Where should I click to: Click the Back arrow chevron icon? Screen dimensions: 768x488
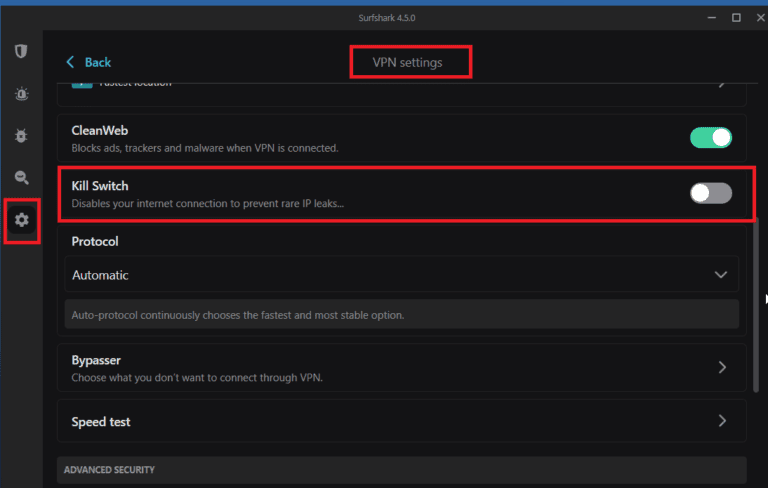[70, 62]
